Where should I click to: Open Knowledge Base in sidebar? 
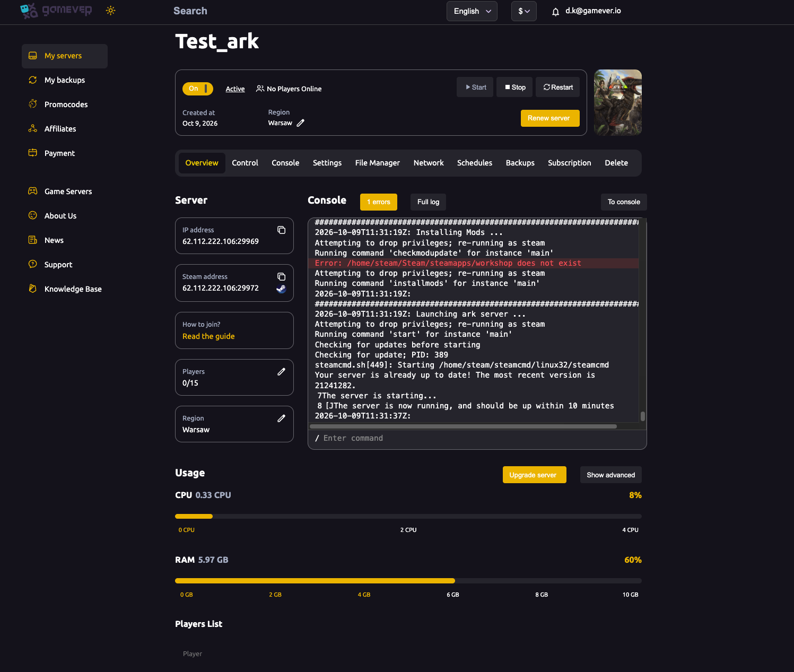pyautogui.click(x=65, y=289)
